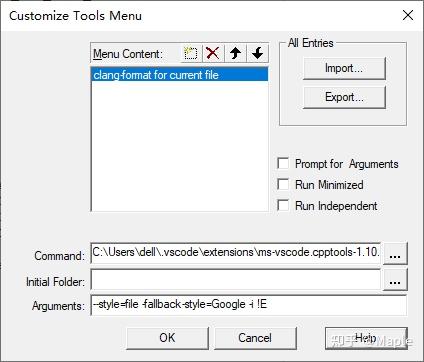Focus the Command path field
Screen dimensions: 424x362
236,253
